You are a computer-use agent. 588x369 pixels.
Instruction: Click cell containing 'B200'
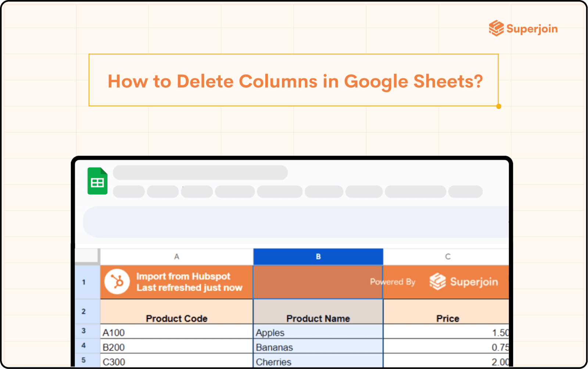pyautogui.click(x=176, y=346)
